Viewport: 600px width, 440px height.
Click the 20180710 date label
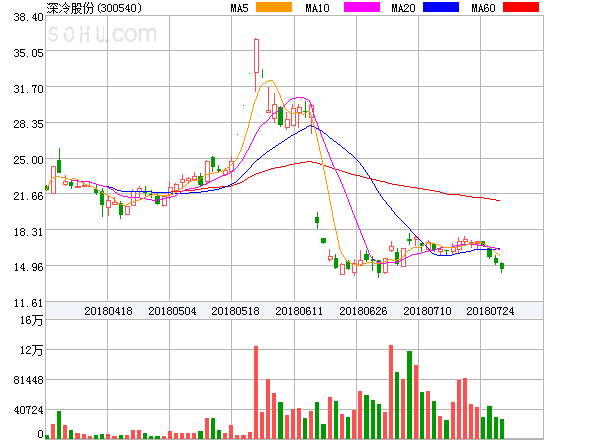tap(427, 311)
